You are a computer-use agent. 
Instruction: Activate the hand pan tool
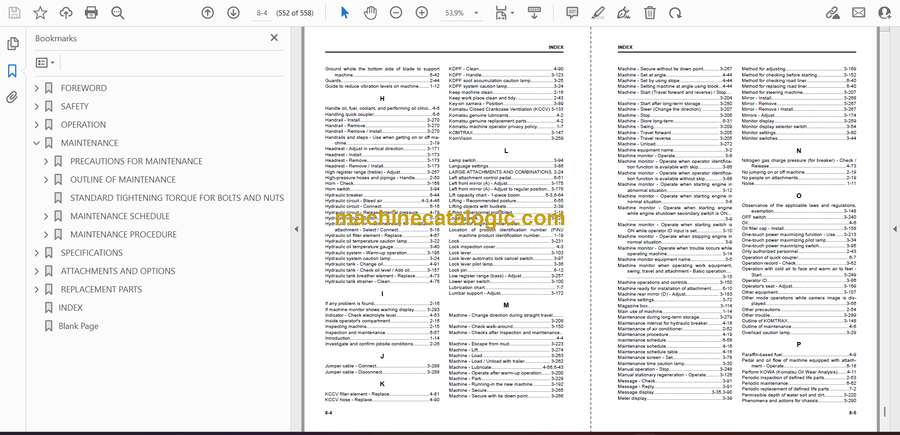pyautogui.click(x=370, y=13)
